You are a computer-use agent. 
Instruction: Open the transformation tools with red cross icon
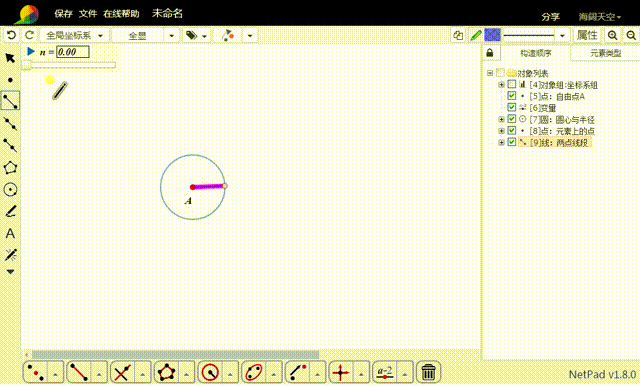[x=341, y=372]
